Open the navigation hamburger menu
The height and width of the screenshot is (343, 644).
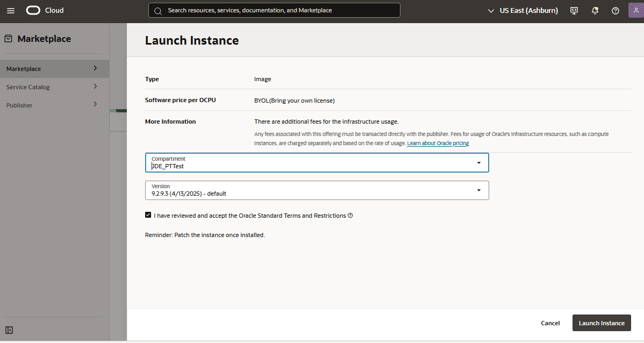11,10
